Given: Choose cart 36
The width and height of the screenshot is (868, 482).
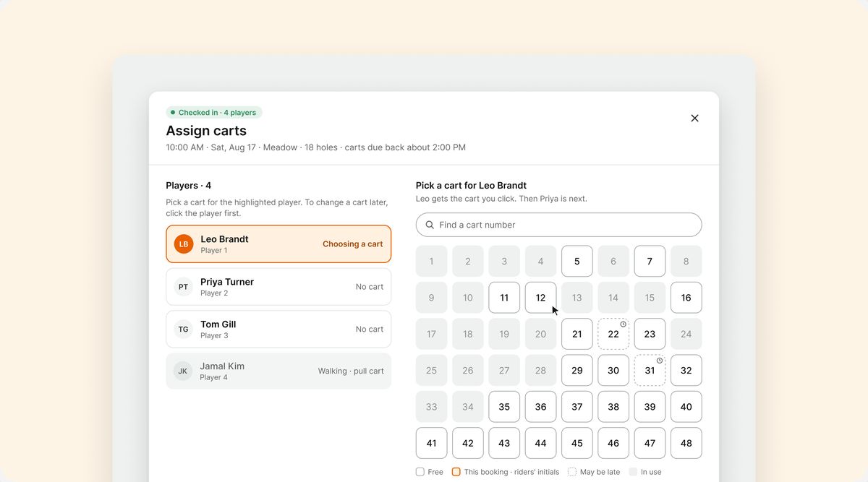Looking at the screenshot, I should (540, 407).
